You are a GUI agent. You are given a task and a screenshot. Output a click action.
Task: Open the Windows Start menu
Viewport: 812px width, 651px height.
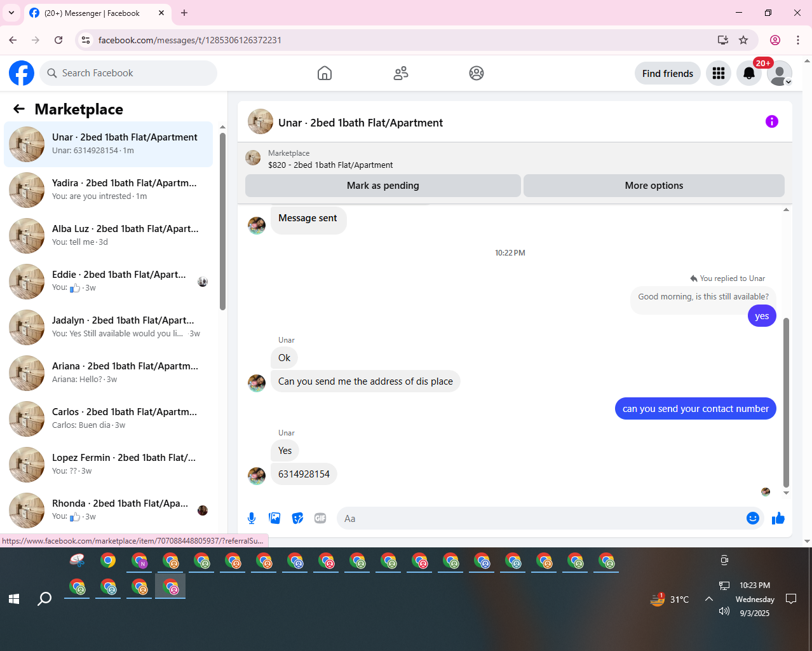tap(14, 599)
